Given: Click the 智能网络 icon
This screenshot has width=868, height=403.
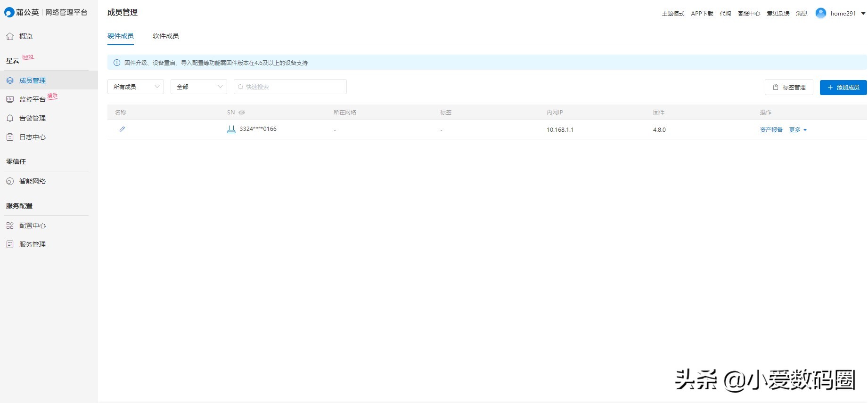Looking at the screenshot, I should (10, 181).
